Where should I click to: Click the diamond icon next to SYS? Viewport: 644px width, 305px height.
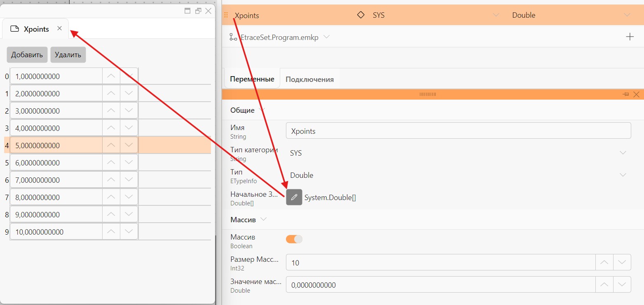point(361,15)
